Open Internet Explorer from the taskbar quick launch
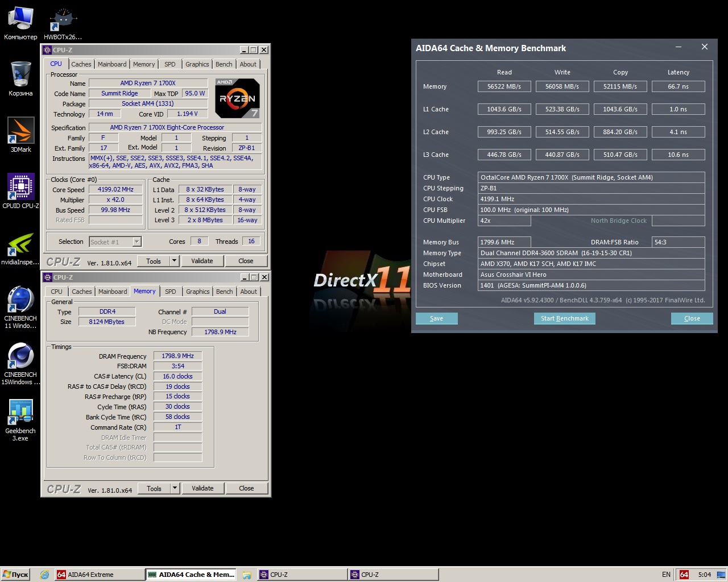The image size is (728, 582). click(44, 575)
